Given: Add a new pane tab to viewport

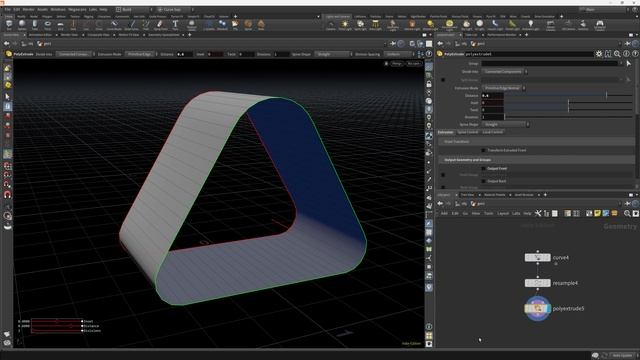Looking at the screenshot, I should (x=189, y=35).
